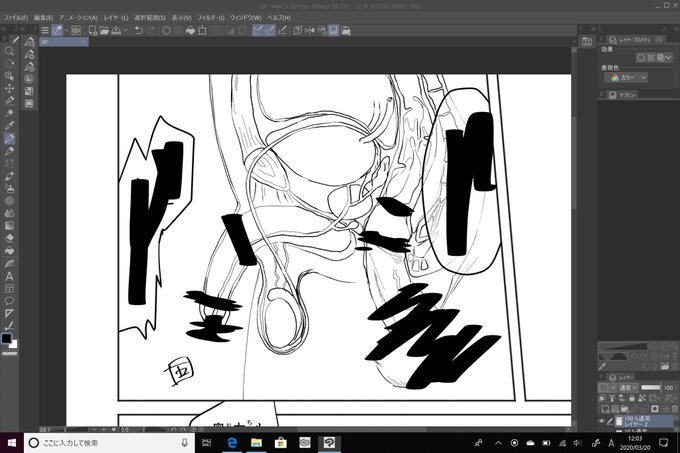Open the 選択範囲(S) menu
Screen dimensions: 680x453
[x=150, y=18]
